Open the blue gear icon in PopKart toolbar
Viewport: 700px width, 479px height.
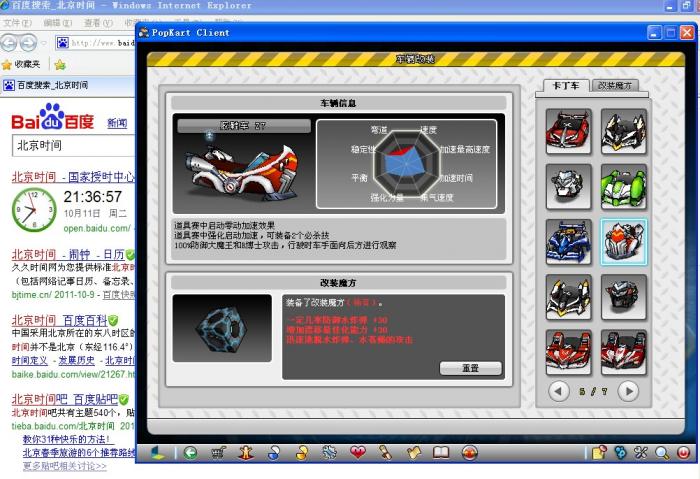[330, 453]
